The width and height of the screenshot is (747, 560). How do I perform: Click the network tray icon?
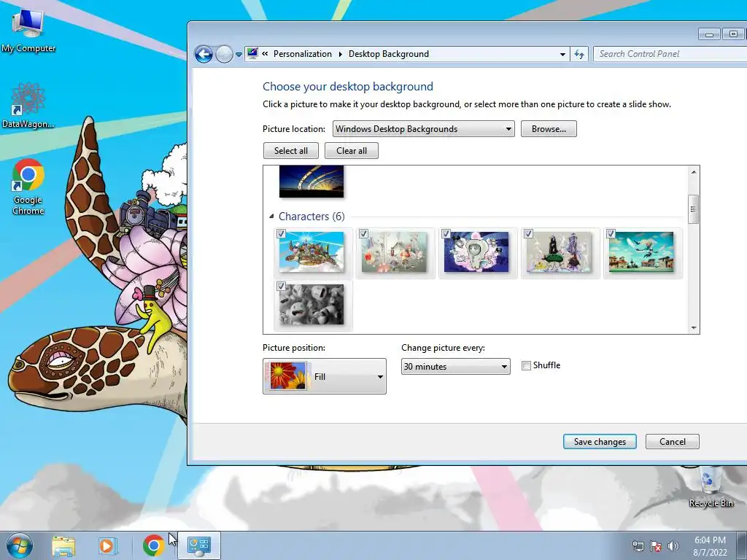click(638, 546)
